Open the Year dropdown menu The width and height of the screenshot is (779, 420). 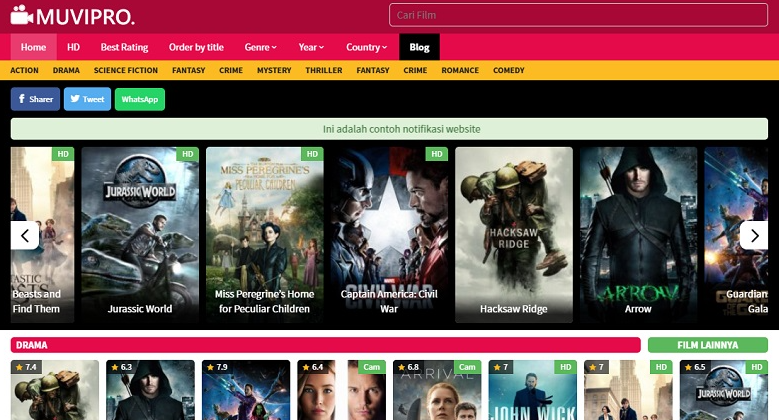(x=311, y=47)
